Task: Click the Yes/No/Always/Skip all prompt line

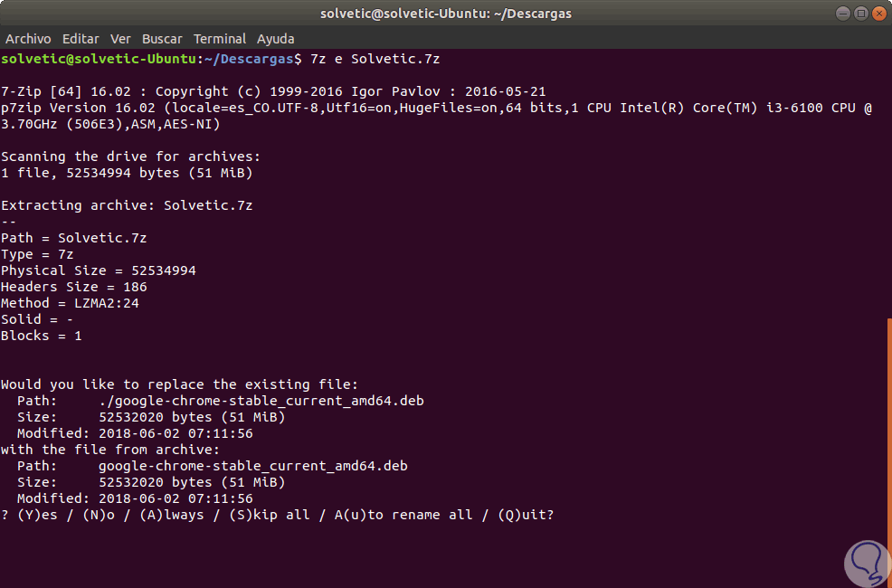Action: click(x=277, y=515)
